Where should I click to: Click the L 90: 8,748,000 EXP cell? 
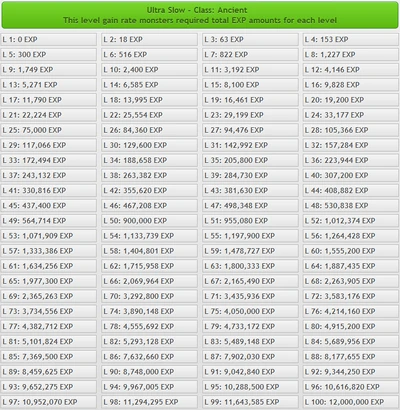[x=149, y=372]
